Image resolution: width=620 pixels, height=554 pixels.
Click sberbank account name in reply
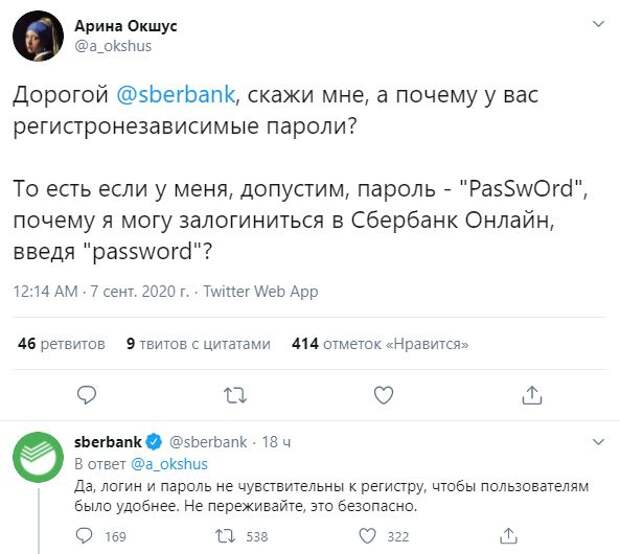[108, 442]
